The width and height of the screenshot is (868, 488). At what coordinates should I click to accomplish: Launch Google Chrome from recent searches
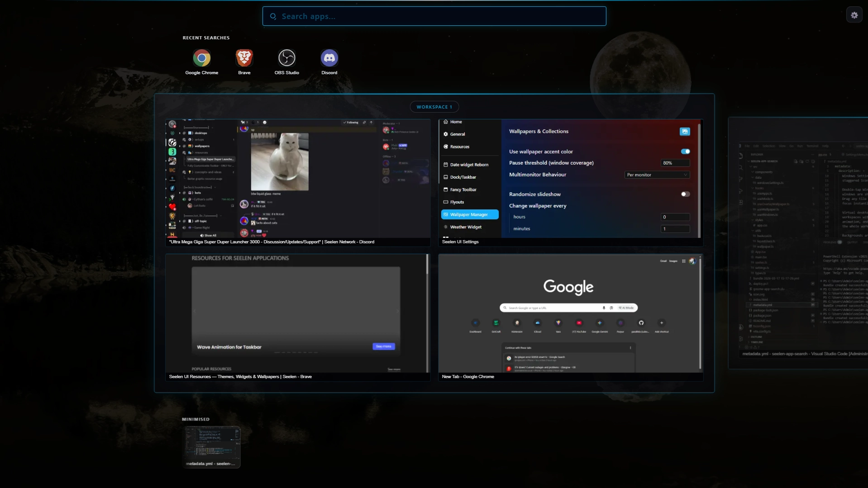pos(201,62)
